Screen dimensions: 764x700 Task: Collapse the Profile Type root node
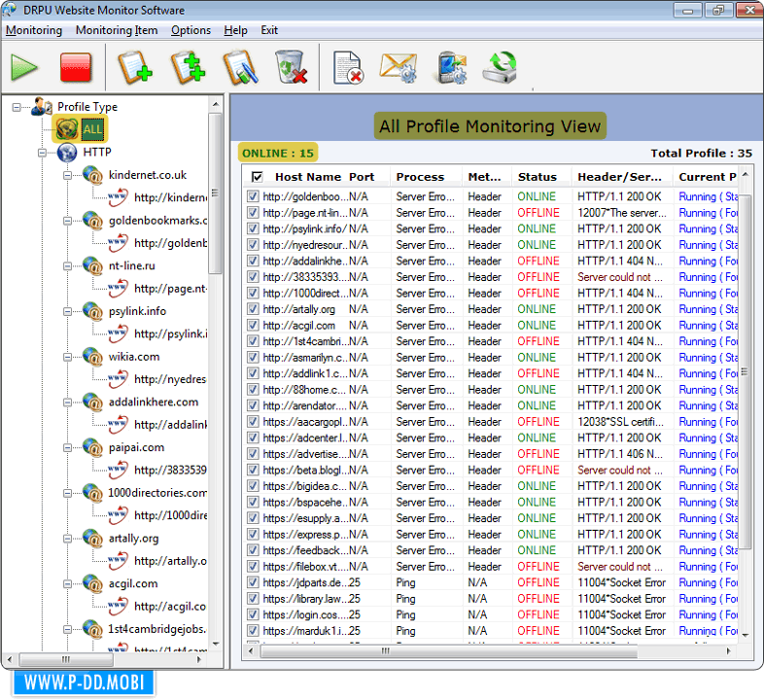pos(17,107)
